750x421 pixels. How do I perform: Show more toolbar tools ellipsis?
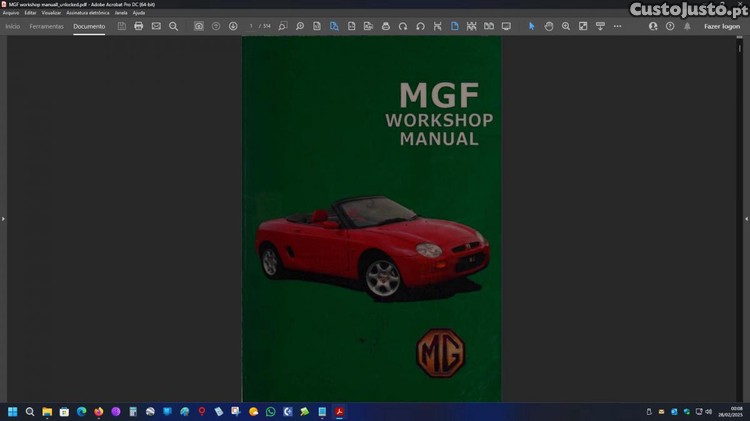617,26
